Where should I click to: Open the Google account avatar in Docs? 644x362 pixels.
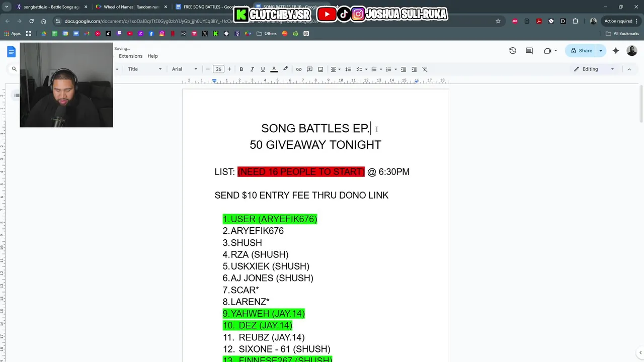(x=632, y=50)
